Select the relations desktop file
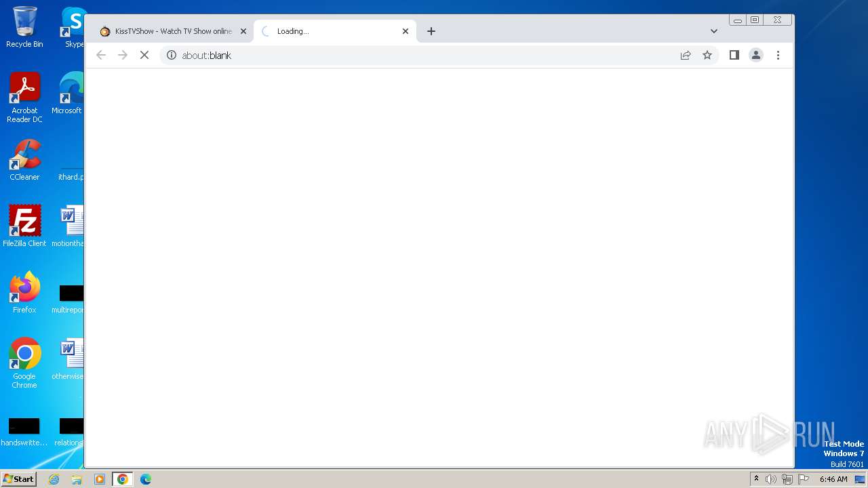 [69, 432]
